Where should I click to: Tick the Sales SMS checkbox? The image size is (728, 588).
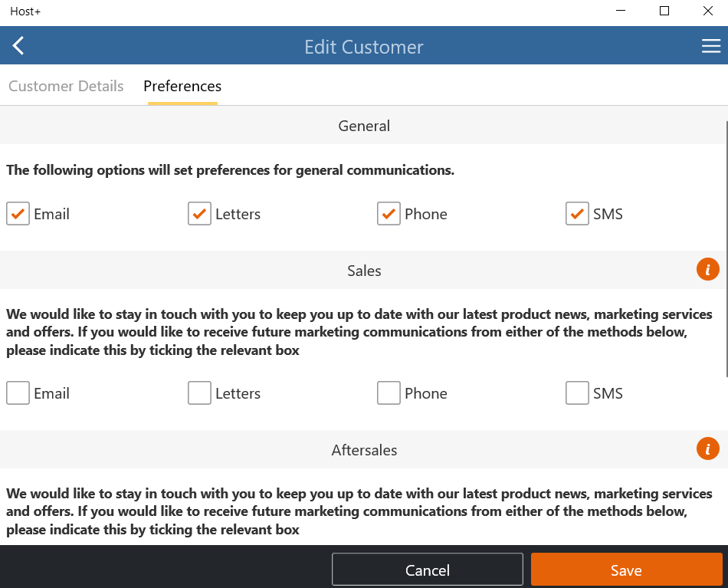click(577, 393)
